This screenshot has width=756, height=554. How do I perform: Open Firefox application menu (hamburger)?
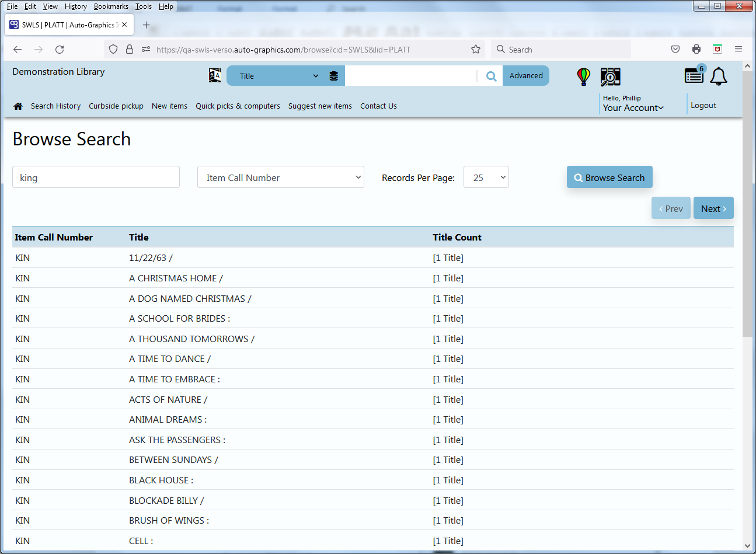point(738,50)
